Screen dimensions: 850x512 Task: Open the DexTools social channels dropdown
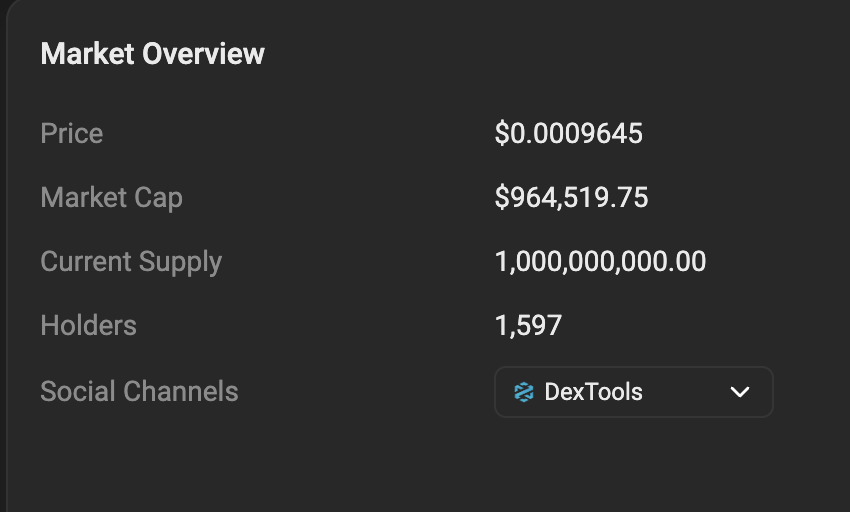tap(634, 392)
